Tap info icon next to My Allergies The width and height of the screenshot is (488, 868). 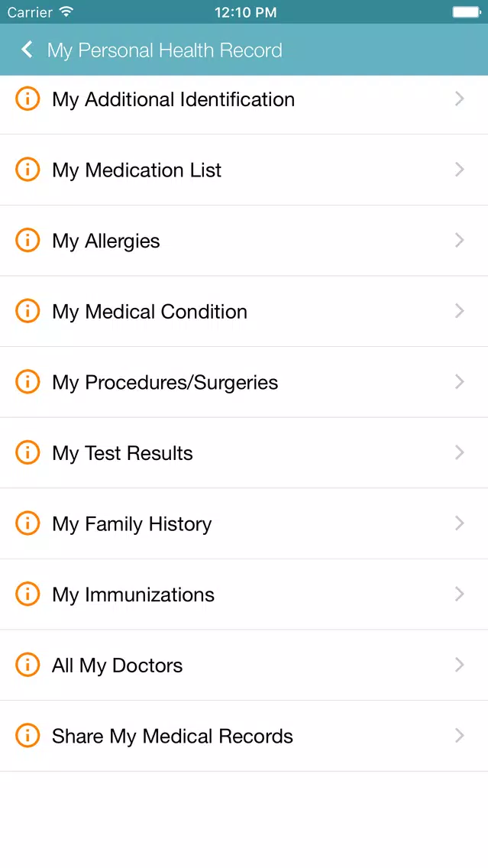pos(27,240)
